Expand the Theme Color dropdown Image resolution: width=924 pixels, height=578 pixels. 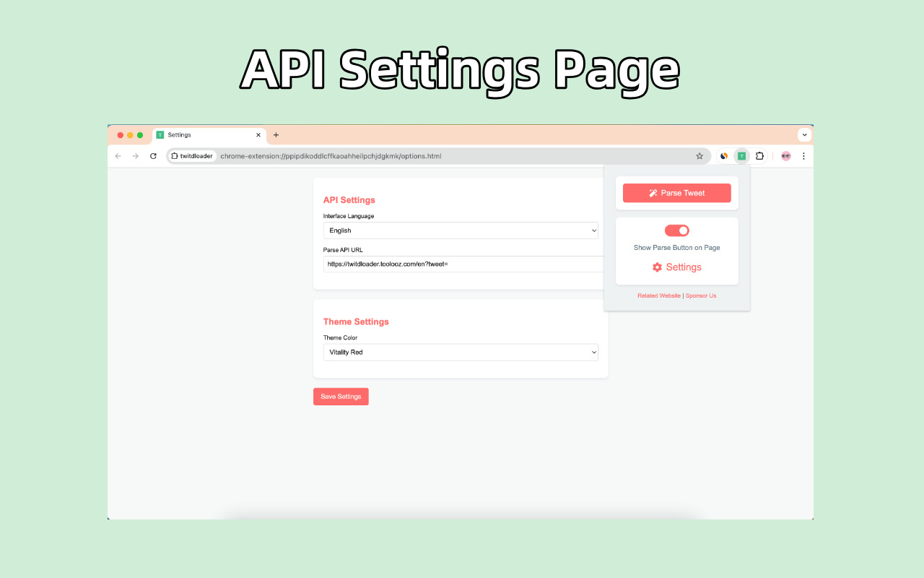click(x=461, y=353)
